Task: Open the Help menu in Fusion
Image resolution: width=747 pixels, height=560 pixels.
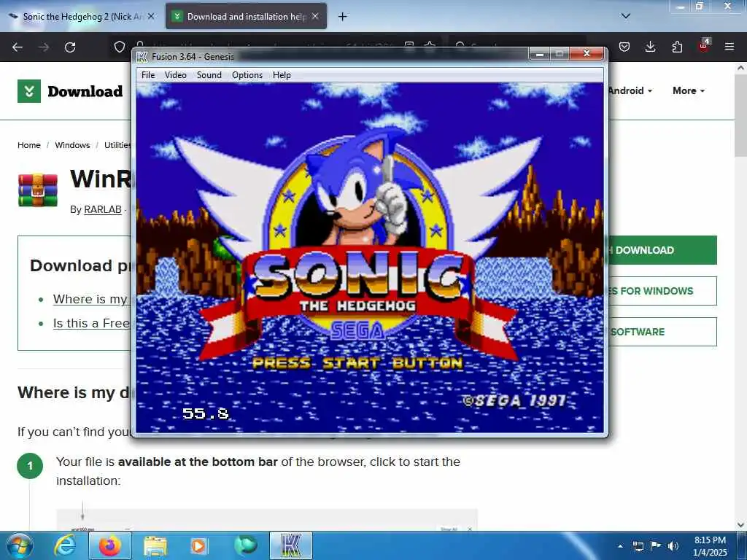Action: click(282, 75)
